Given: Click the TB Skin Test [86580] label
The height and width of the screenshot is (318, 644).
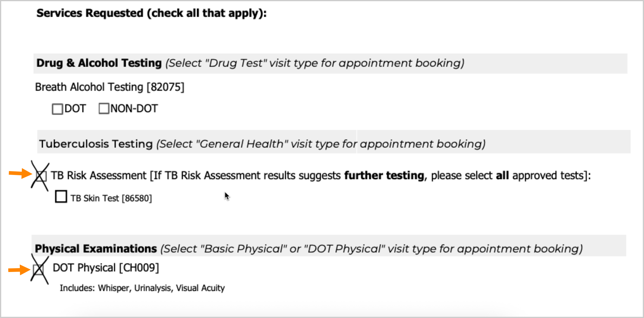Looking at the screenshot, I should (111, 198).
